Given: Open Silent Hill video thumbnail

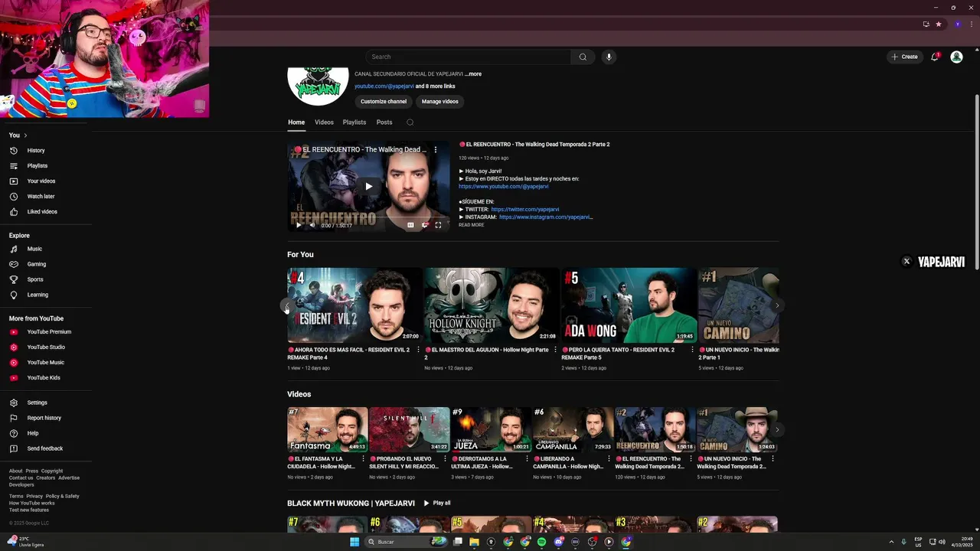Looking at the screenshot, I should click(410, 429).
